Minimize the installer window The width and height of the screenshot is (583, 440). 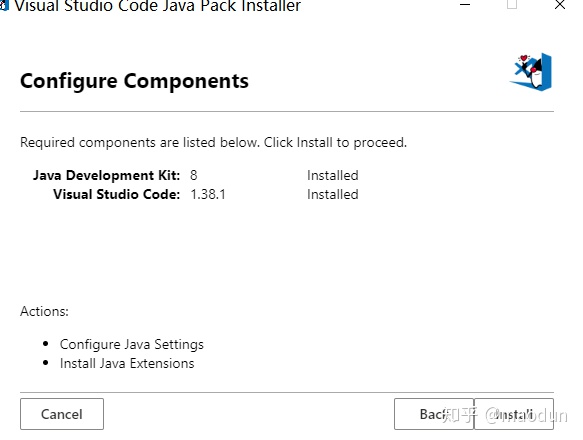465,5
